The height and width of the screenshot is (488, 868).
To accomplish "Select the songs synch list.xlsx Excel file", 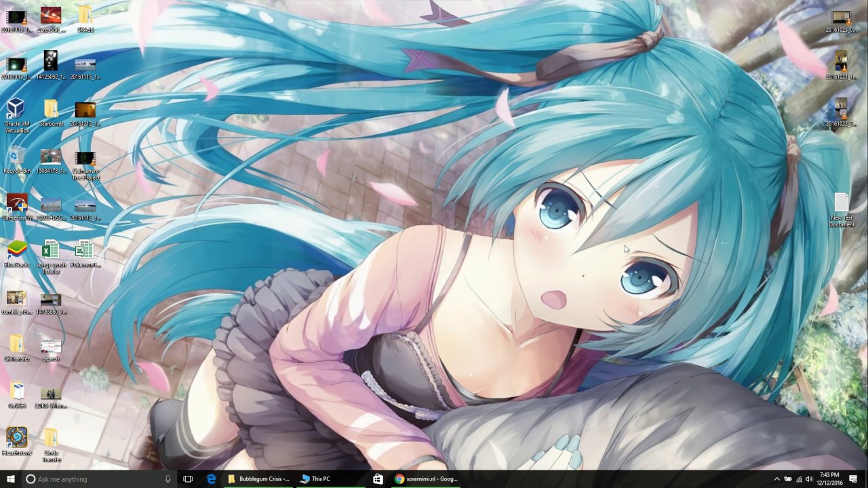I will click(x=51, y=258).
